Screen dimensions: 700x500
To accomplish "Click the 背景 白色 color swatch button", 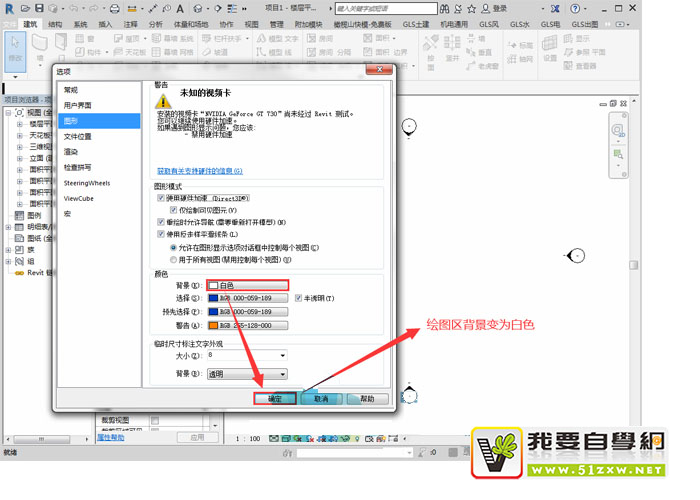I will [x=248, y=285].
